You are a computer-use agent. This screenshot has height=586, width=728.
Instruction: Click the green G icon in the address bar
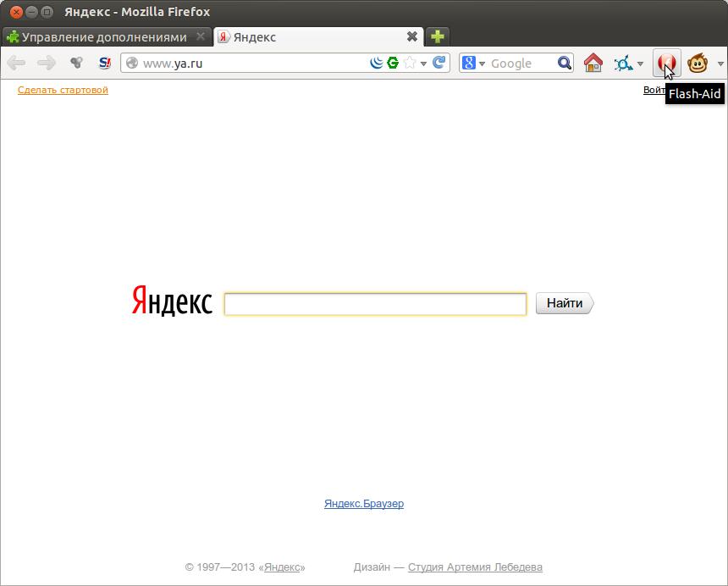coord(393,62)
